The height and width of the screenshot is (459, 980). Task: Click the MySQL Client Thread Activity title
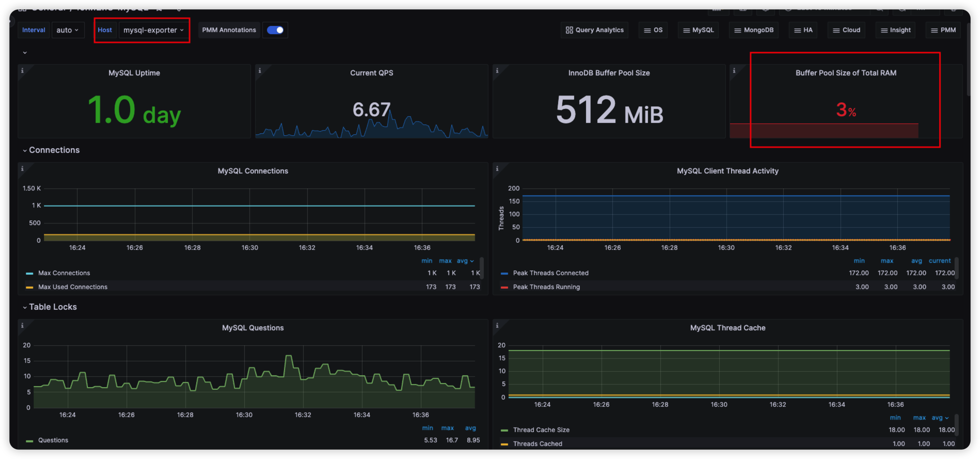[x=728, y=171]
